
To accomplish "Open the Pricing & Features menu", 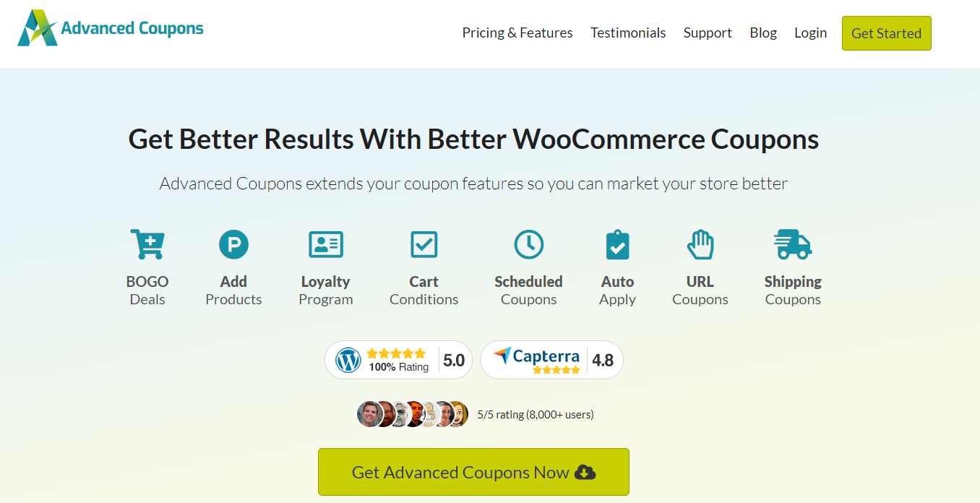I will (x=517, y=33).
